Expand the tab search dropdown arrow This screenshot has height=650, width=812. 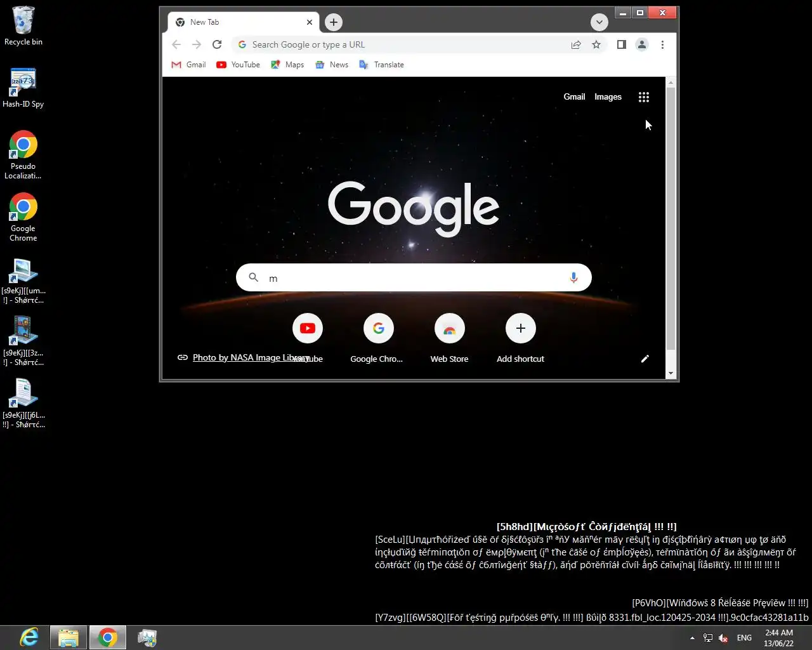[x=599, y=22]
